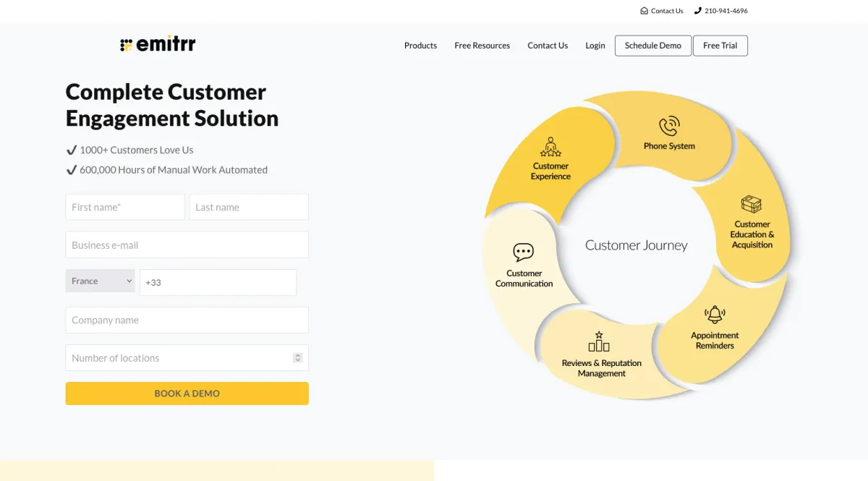
Task: Click the phone handset icon in top bar
Action: [x=698, y=11]
